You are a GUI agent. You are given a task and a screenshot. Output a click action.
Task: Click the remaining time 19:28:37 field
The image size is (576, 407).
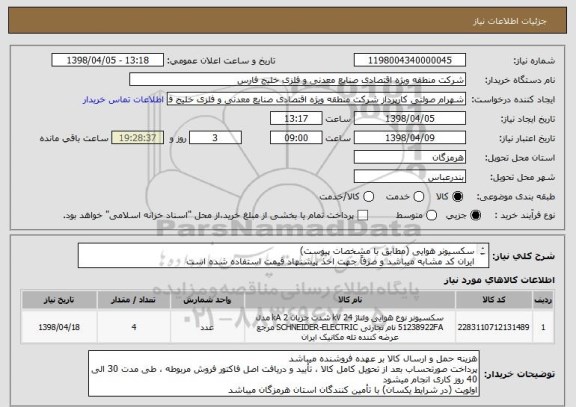click(138, 138)
